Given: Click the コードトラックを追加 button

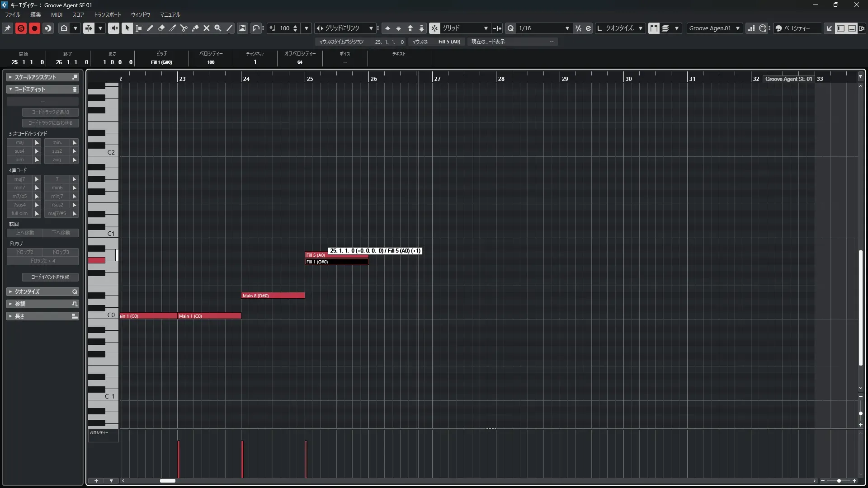Looking at the screenshot, I should click(x=50, y=112).
